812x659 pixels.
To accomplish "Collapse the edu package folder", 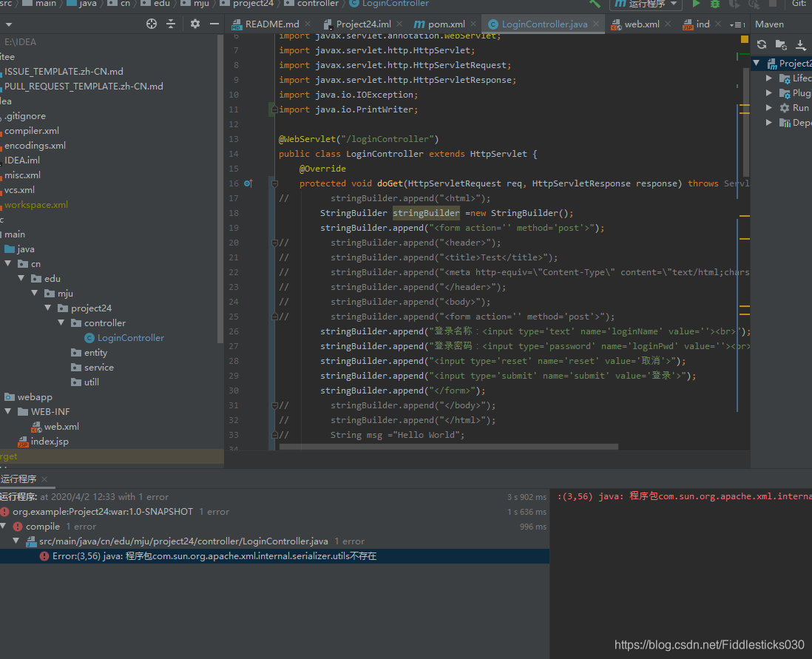I will pos(21,278).
